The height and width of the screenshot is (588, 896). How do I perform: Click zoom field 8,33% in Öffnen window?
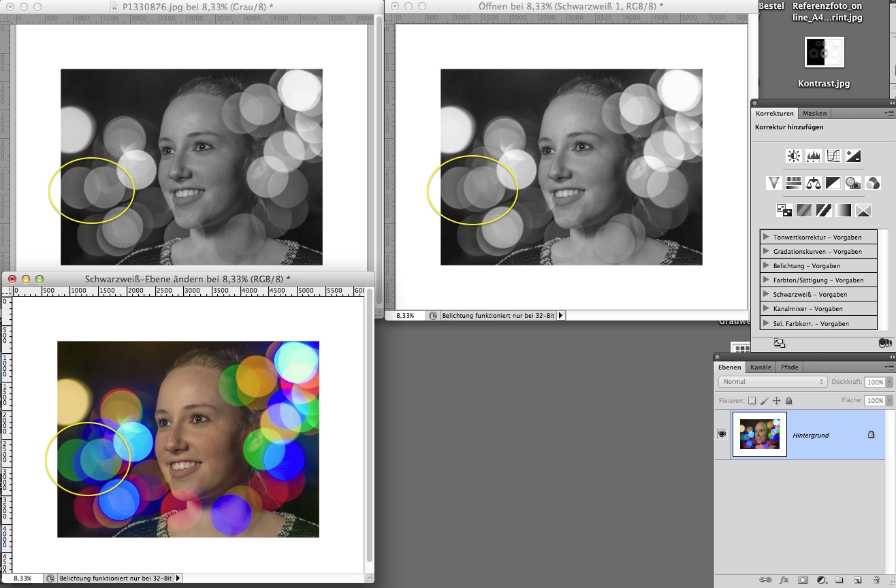point(406,316)
